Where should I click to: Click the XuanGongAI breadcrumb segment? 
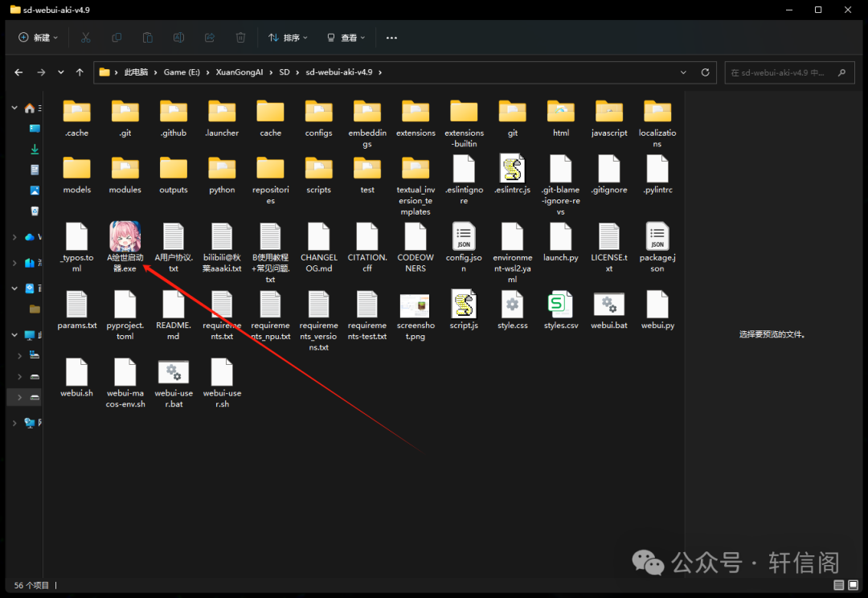coord(239,72)
